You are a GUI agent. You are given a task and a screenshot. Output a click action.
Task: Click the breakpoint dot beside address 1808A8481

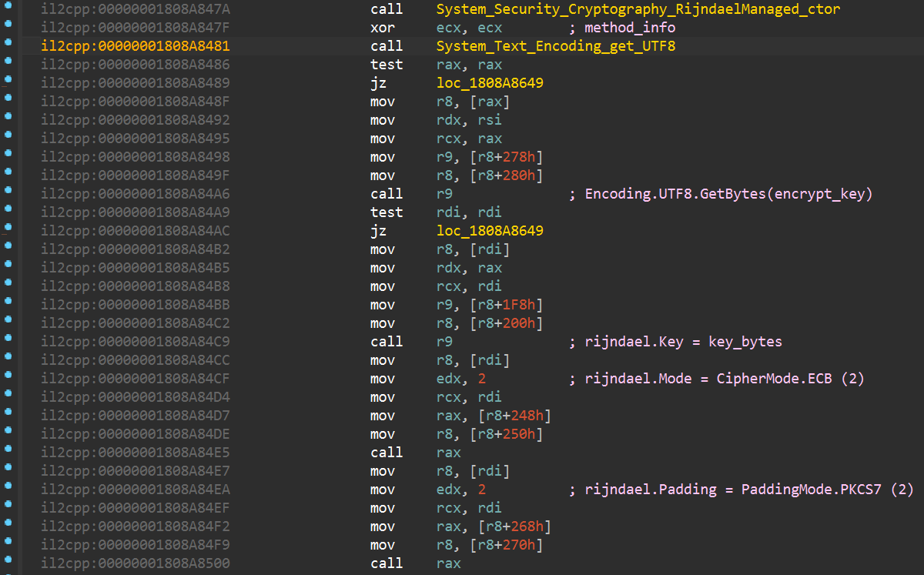pyautogui.click(x=8, y=42)
